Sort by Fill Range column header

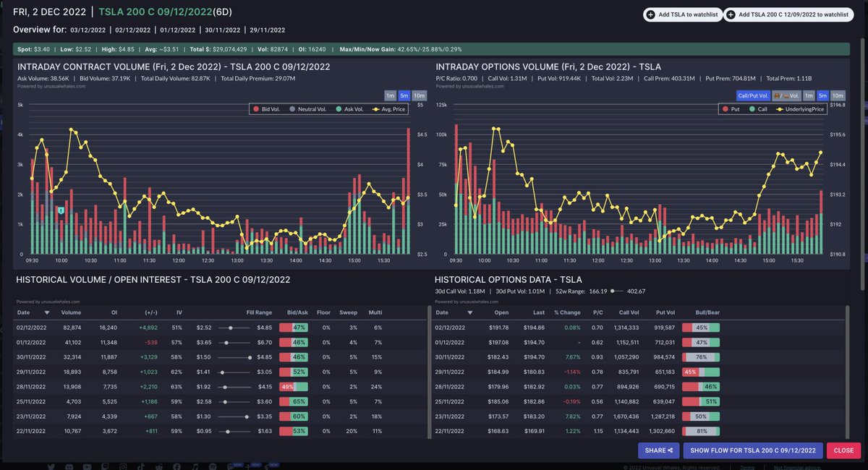(258, 313)
